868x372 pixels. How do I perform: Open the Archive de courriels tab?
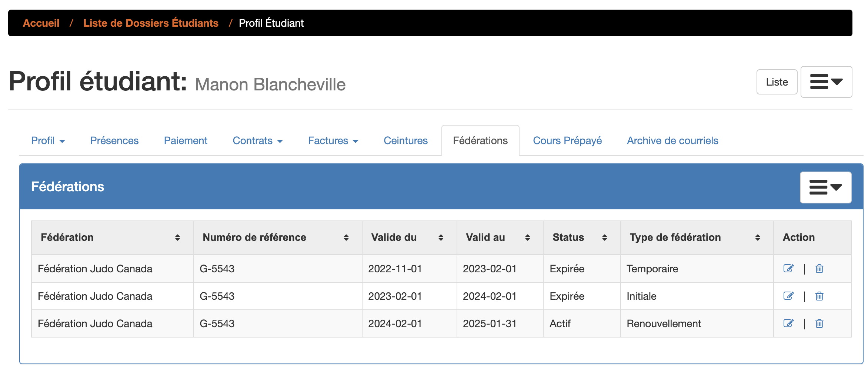(672, 140)
